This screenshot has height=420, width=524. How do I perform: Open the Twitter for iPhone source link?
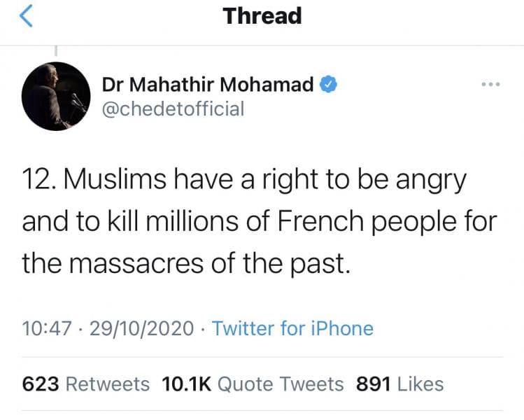292,328
